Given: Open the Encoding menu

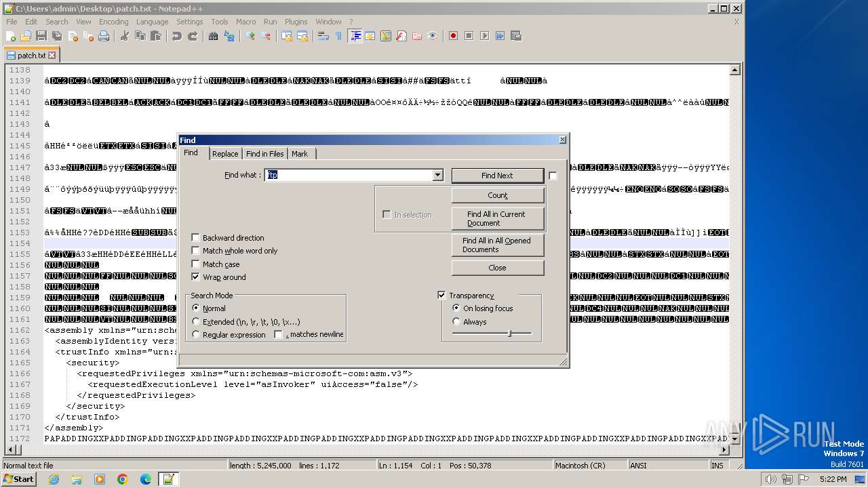Looking at the screenshot, I should 113,22.
